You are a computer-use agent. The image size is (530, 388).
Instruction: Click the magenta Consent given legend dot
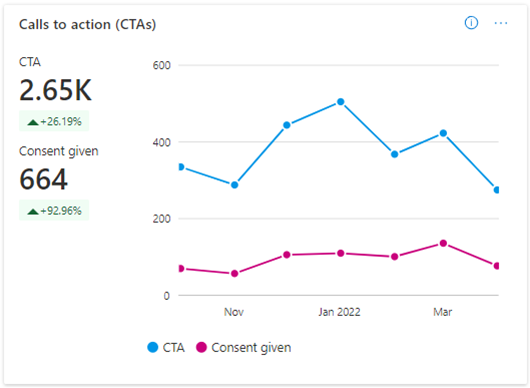201,347
